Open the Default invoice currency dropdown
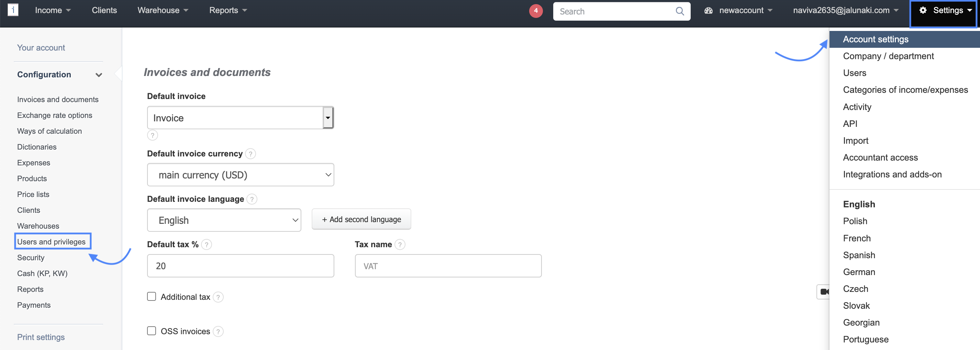This screenshot has height=350, width=980. point(240,175)
